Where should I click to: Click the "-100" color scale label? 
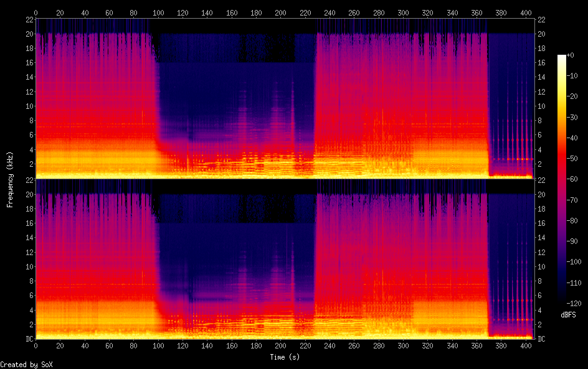coord(574,262)
